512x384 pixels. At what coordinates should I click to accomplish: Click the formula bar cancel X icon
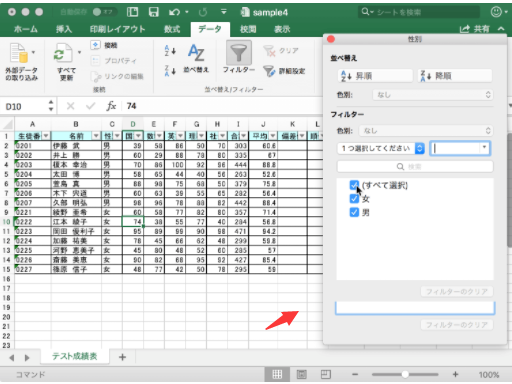(x=70, y=106)
